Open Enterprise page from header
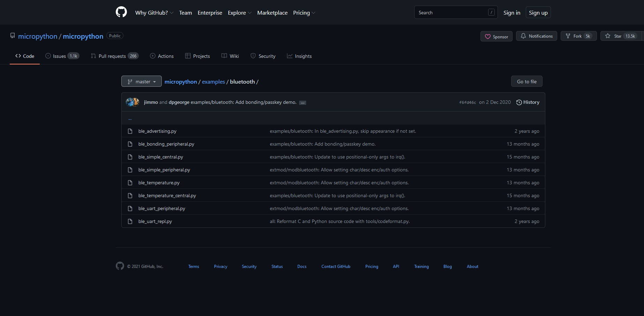The width and height of the screenshot is (644, 316). coord(210,13)
